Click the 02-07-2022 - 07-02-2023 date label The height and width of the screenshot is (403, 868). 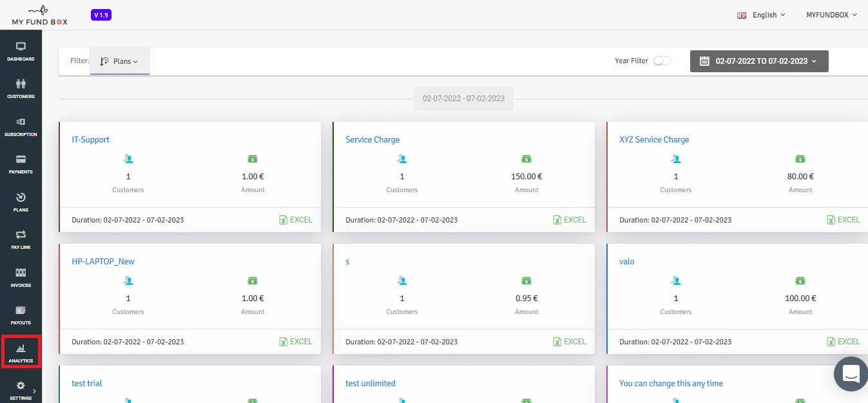(x=463, y=99)
